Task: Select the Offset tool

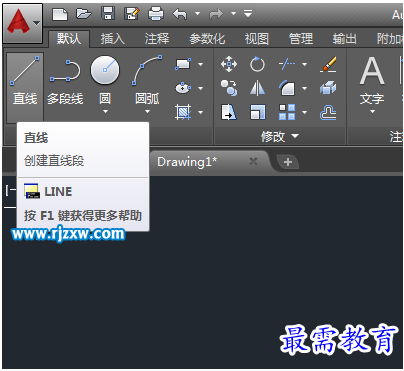Action: click(328, 112)
